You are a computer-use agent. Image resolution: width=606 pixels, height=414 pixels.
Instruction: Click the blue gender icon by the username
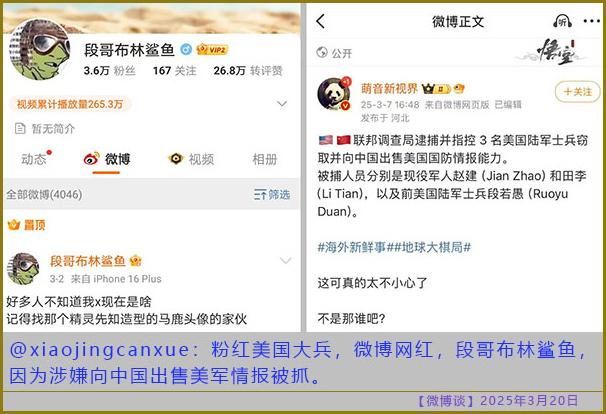(x=186, y=49)
